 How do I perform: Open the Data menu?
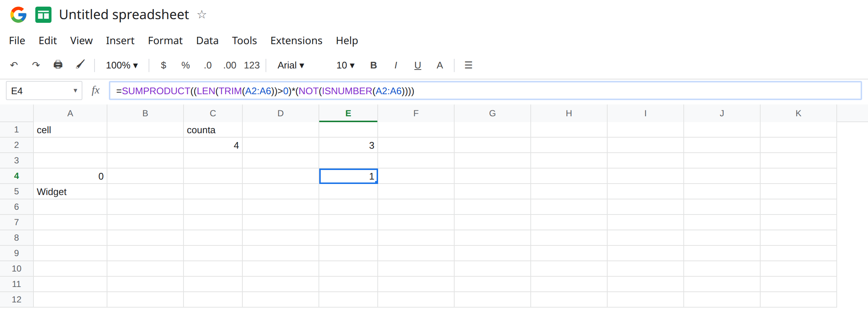(x=207, y=40)
